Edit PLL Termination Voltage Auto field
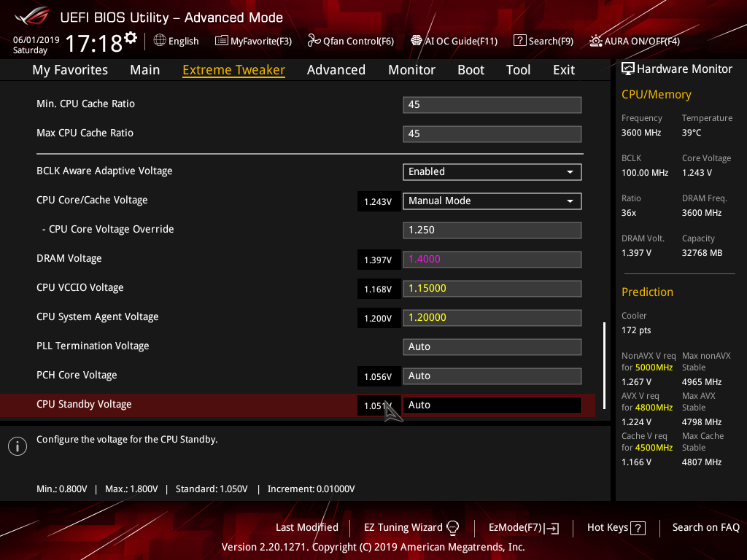747x560 pixels. (x=492, y=346)
